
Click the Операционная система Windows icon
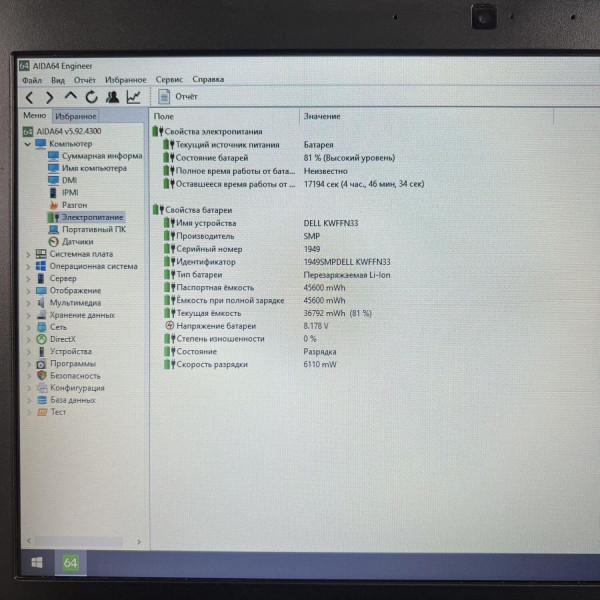coord(41,266)
